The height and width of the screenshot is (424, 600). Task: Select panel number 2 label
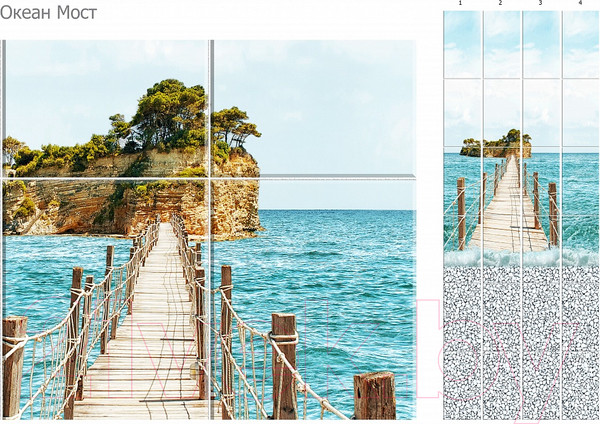[x=500, y=3]
